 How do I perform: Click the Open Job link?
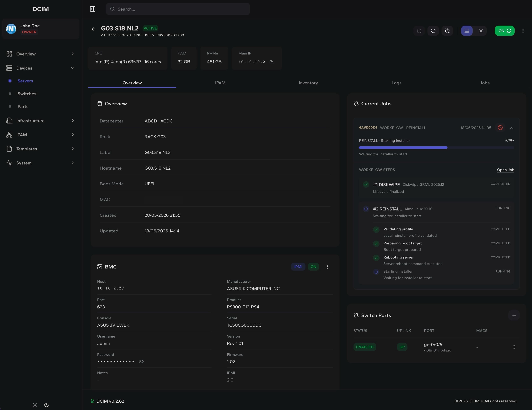(x=505, y=170)
